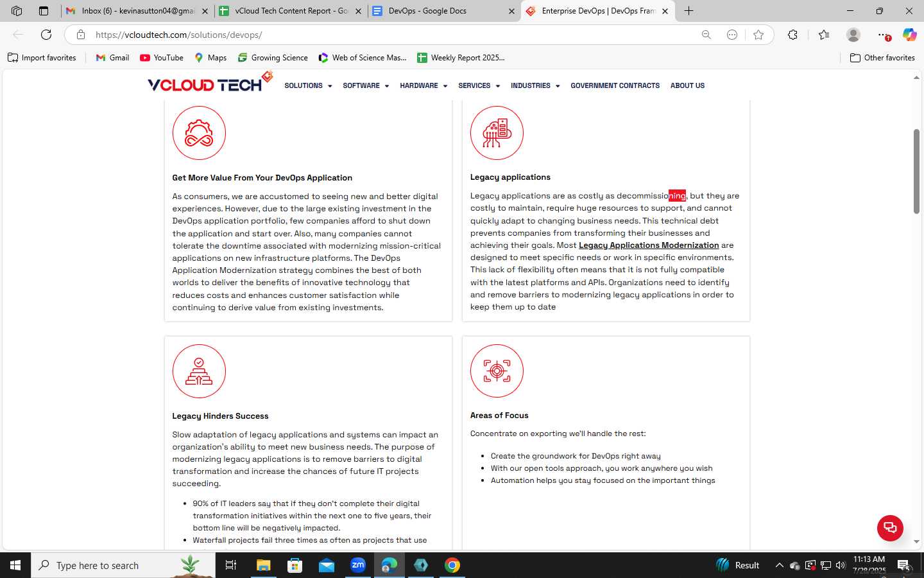Click the infinity gear DevOps value icon
Image resolution: width=924 pixels, height=578 pixels.
coord(199,133)
